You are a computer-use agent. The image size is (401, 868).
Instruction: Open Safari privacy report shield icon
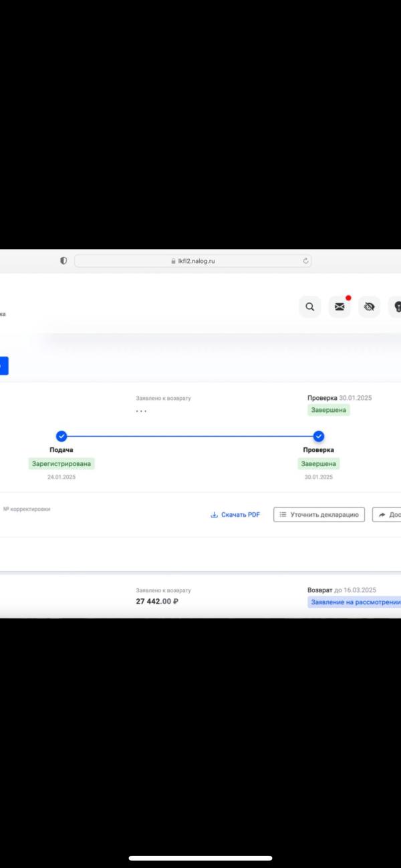[x=63, y=261]
